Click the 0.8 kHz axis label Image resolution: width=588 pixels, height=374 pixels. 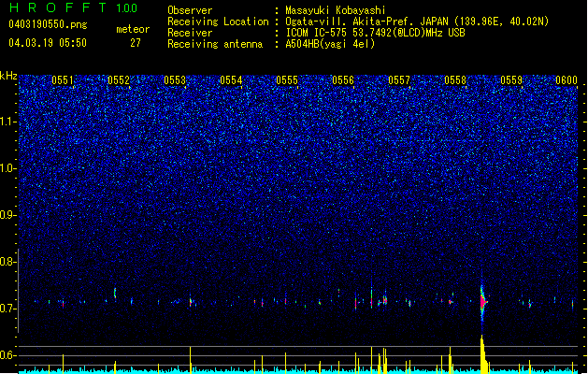click(x=8, y=262)
